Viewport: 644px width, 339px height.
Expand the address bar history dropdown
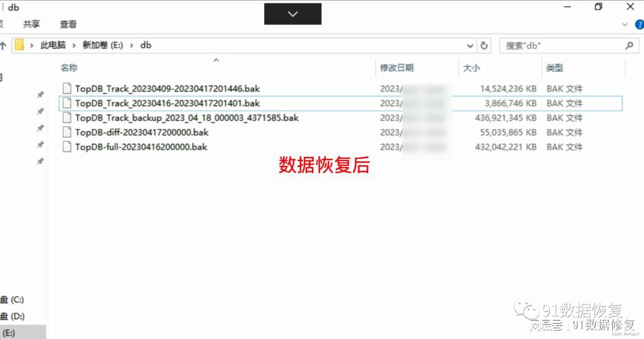(x=470, y=46)
